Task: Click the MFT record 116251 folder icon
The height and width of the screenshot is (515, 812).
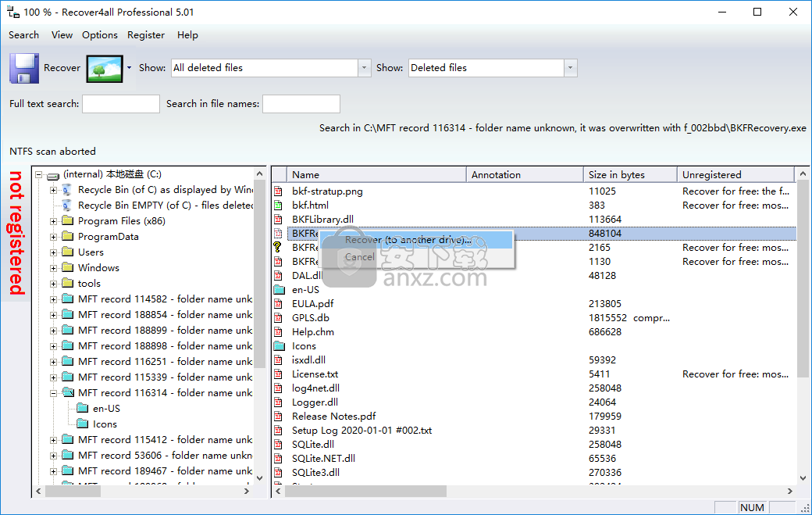Action: (68, 361)
